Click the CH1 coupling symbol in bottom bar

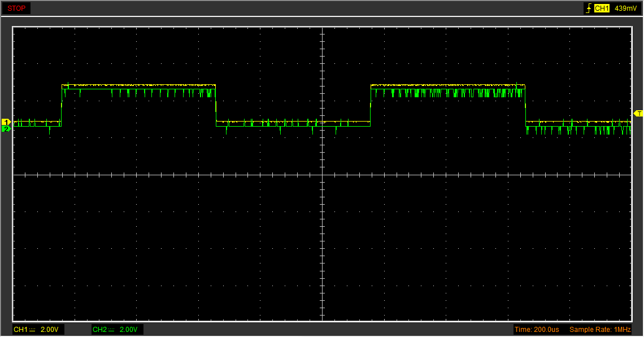coord(32,330)
